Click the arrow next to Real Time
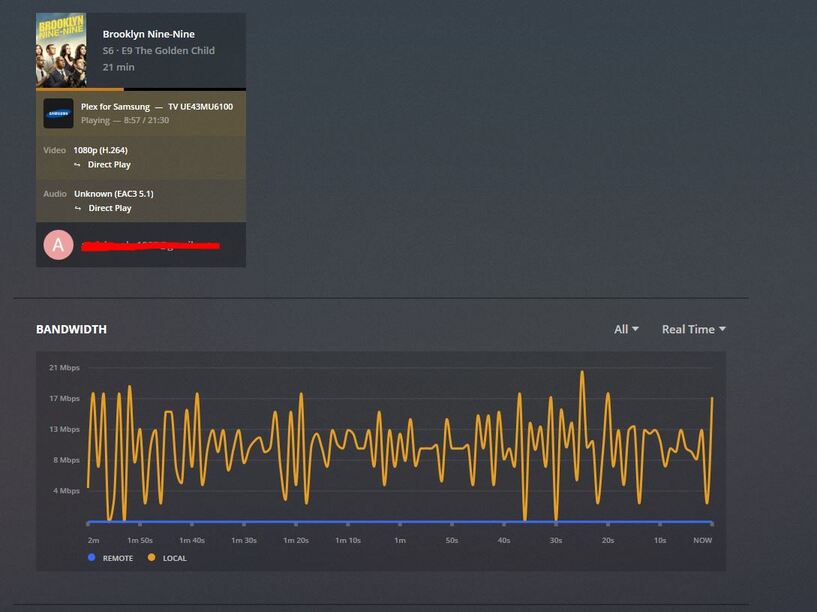The width and height of the screenshot is (817, 612). [x=722, y=329]
